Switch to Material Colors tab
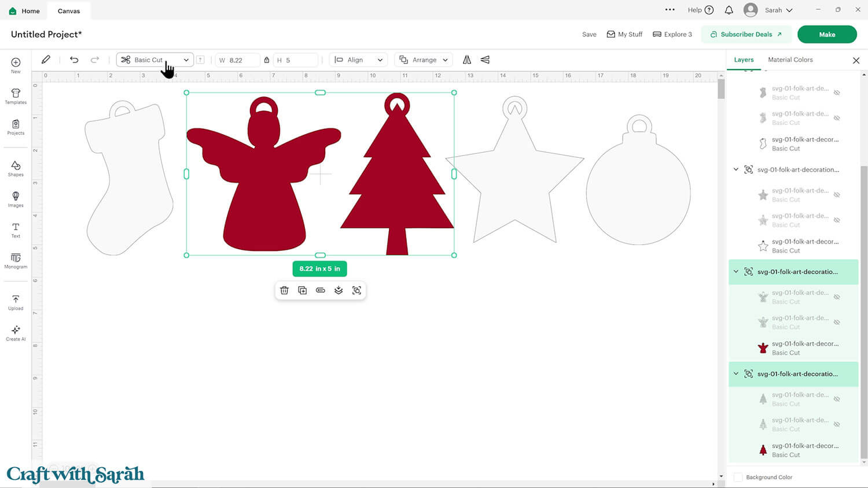This screenshot has width=868, height=488. (x=790, y=60)
